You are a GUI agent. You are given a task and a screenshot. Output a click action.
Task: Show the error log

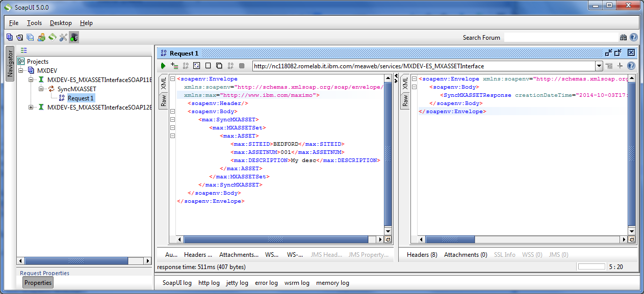(x=266, y=283)
